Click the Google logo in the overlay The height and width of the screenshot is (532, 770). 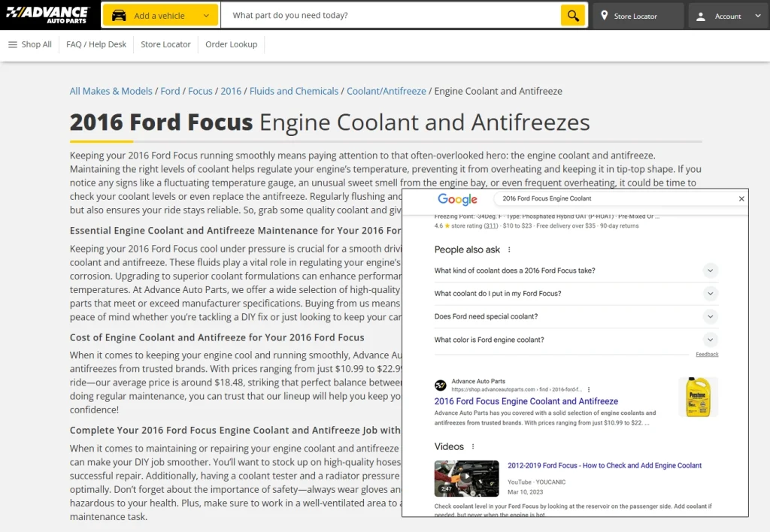coord(457,199)
